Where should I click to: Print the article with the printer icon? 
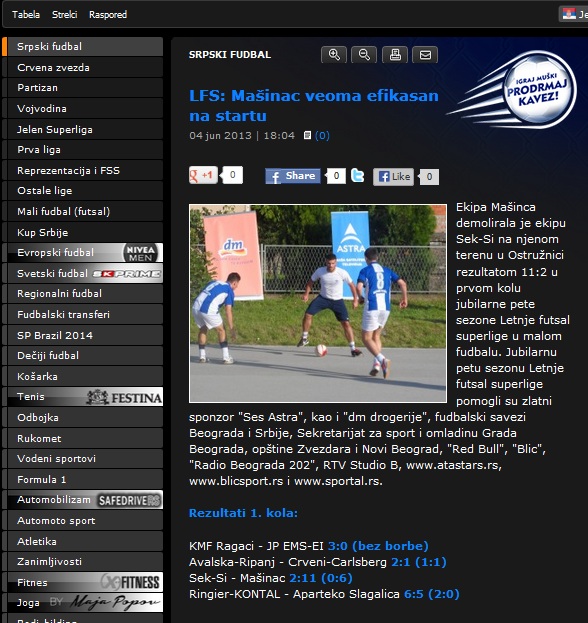pyautogui.click(x=395, y=54)
